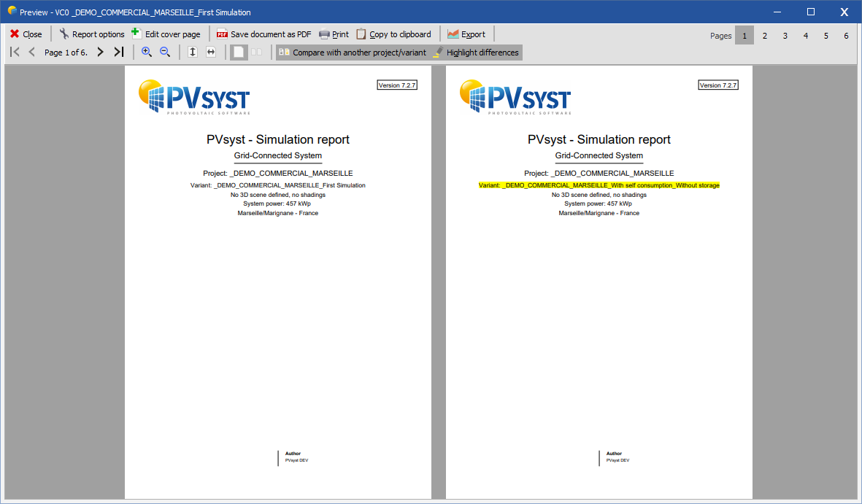
Task: Go to previous page arrow
Action: coord(32,53)
